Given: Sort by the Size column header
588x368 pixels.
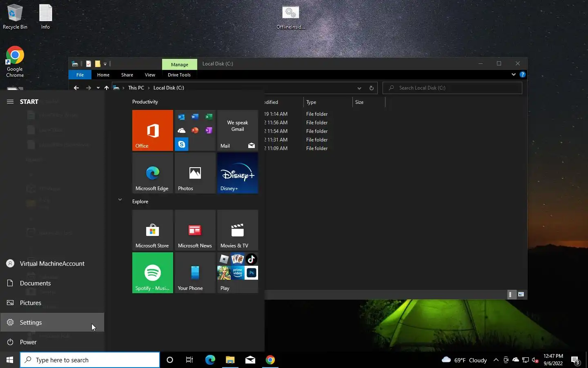Looking at the screenshot, I should coord(369,102).
